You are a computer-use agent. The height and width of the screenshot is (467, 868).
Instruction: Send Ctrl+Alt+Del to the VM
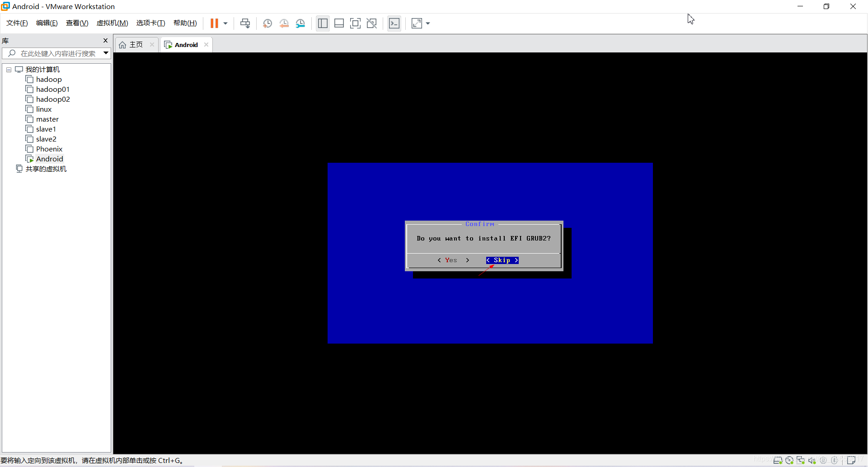click(x=245, y=23)
